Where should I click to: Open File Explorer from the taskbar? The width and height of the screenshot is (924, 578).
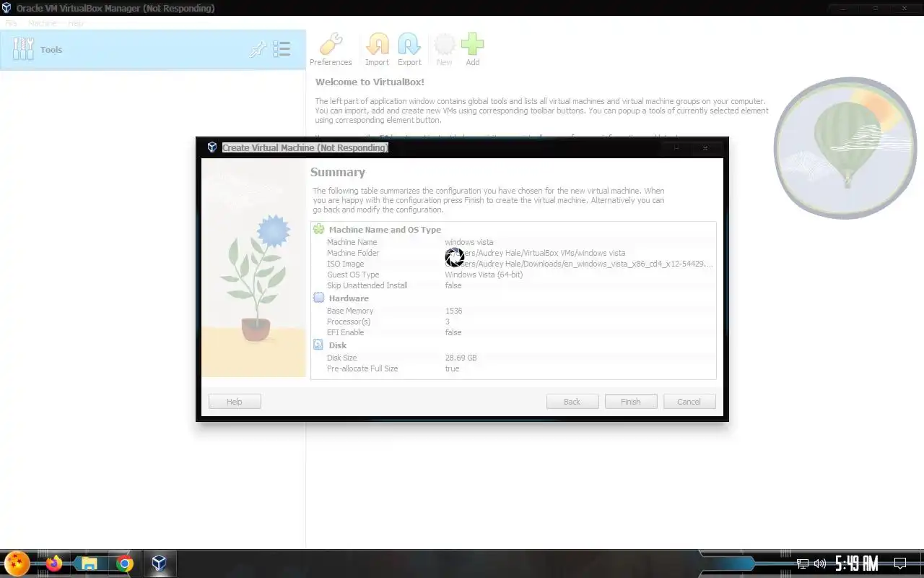pos(89,564)
